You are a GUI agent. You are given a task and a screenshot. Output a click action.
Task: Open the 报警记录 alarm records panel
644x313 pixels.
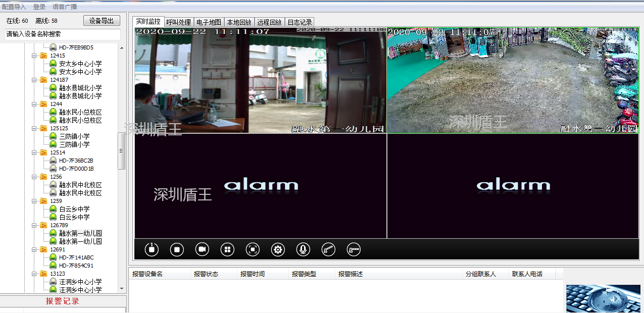[63, 301]
